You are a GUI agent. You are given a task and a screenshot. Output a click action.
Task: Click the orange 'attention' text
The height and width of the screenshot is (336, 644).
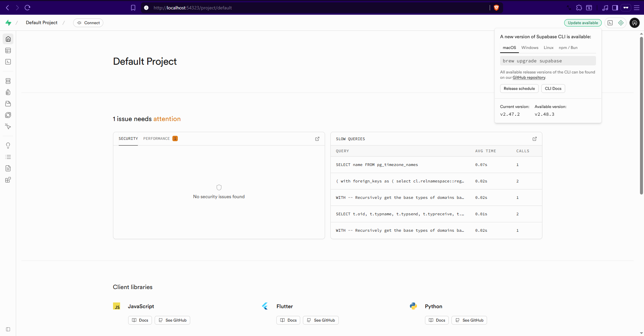167,119
